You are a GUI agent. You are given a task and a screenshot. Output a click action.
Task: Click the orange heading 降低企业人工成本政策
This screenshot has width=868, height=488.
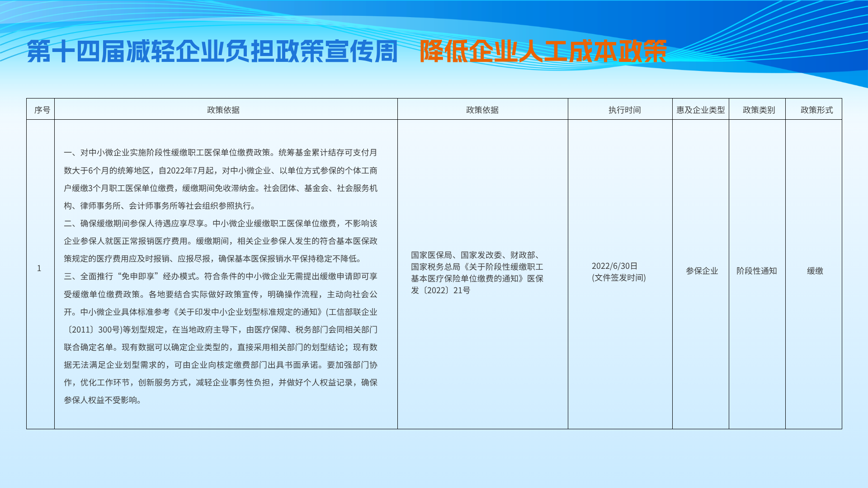[543, 51]
